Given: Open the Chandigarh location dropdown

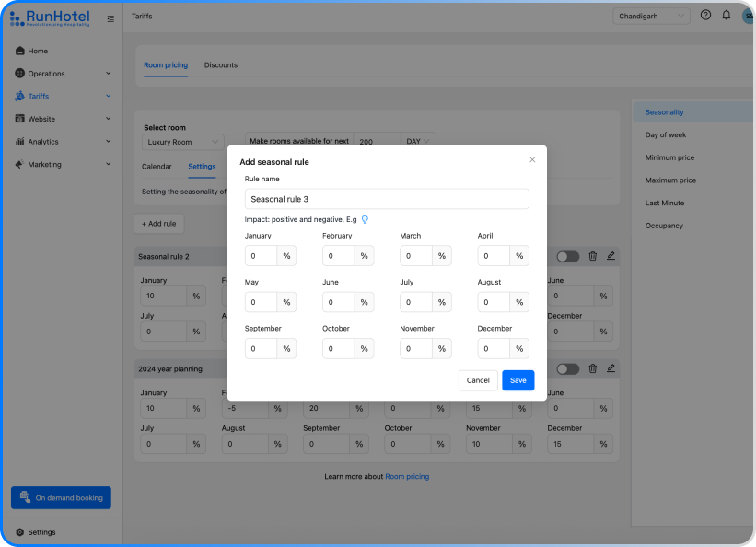Looking at the screenshot, I should pos(651,16).
